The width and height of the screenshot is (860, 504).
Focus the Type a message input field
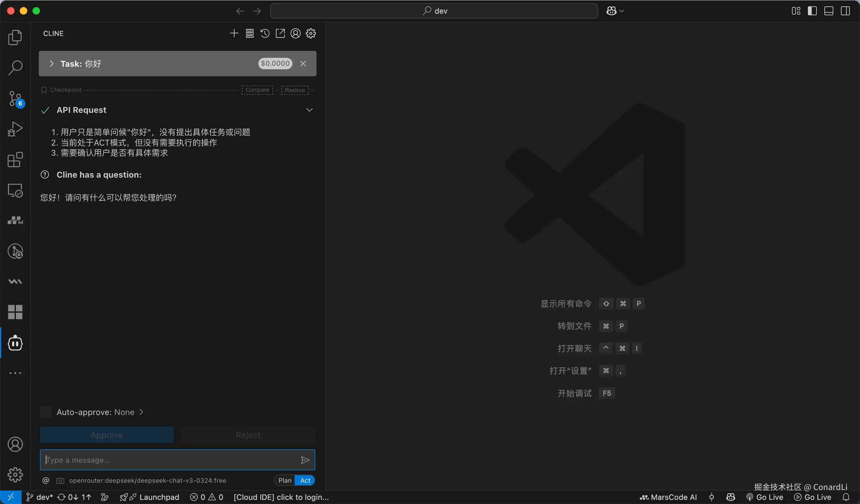coord(171,460)
